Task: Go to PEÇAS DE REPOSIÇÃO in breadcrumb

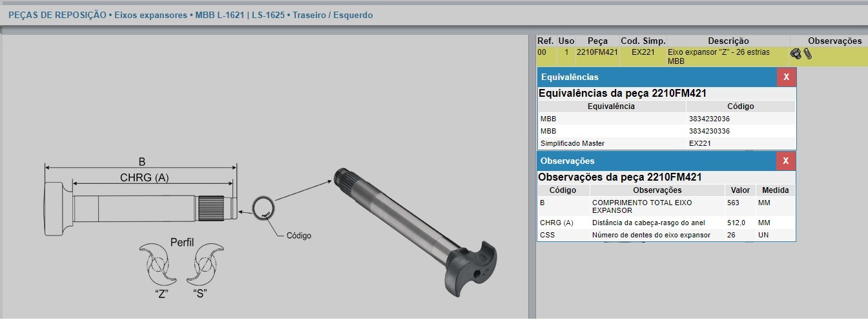Action: pos(57,15)
